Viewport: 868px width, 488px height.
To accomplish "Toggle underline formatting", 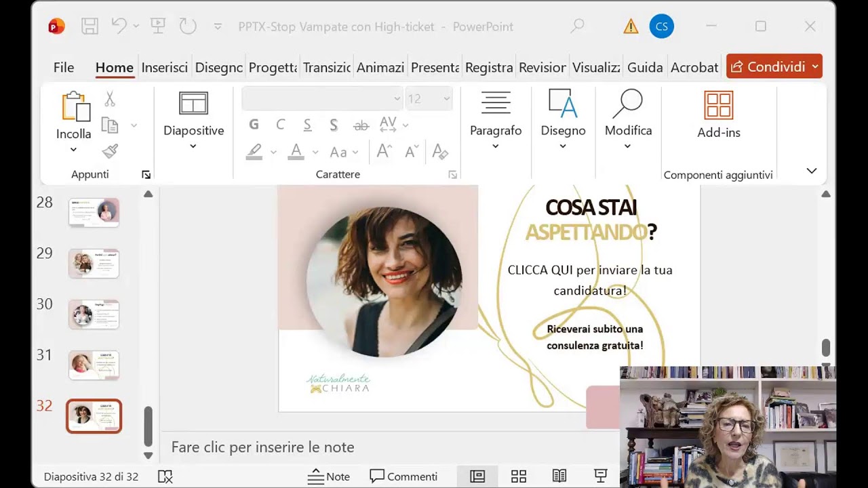I will (307, 125).
